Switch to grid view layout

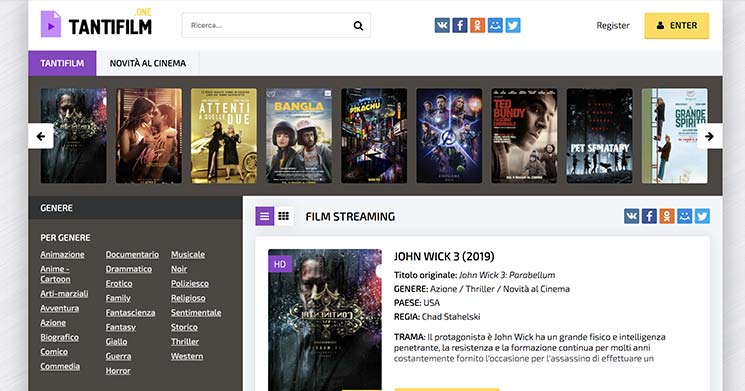tap(284, 216)
